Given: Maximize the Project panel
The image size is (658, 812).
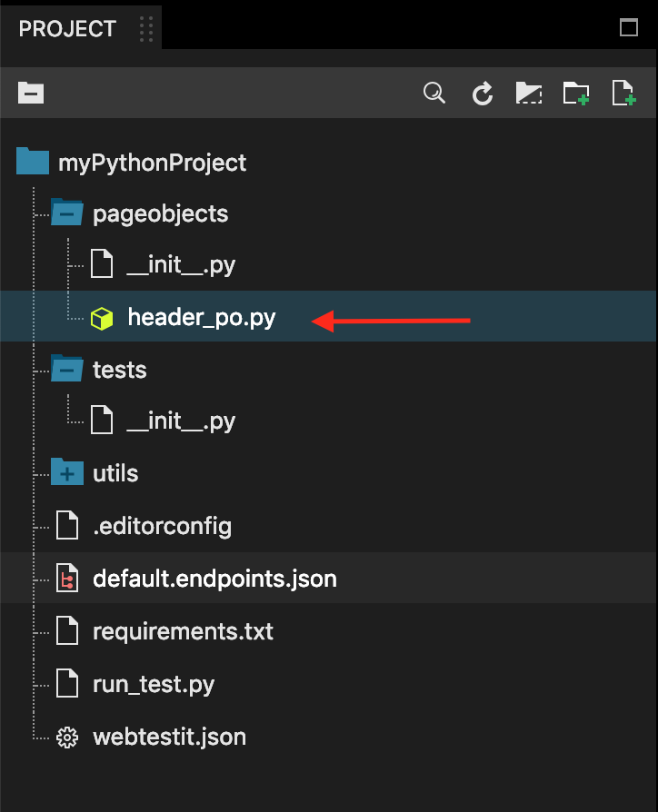Looking at the screenshot, I should click(x=629, y=27).
